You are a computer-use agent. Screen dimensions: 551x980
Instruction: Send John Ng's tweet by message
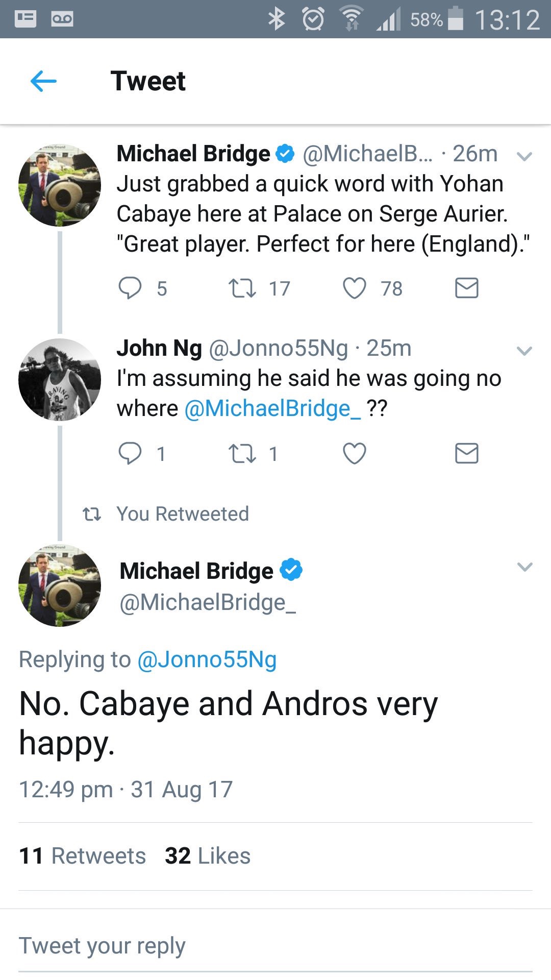coord(466,453)
